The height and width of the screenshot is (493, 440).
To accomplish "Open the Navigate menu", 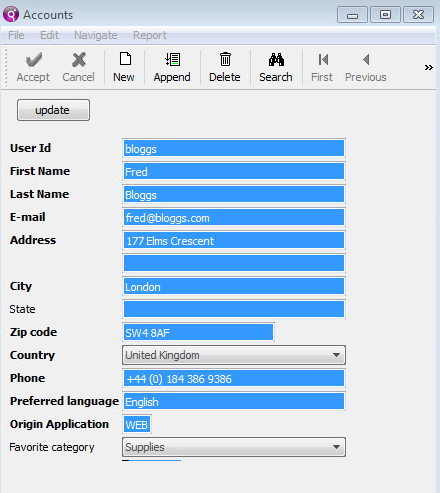I will tap(96, 35).
